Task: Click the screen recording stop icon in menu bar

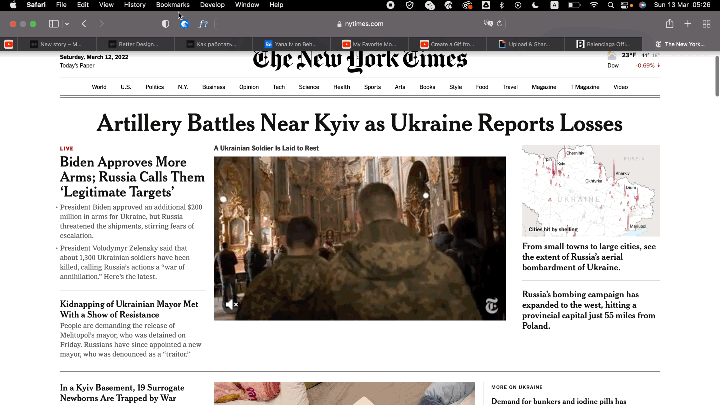Action: pyautogui.click(x=390, y=5)
